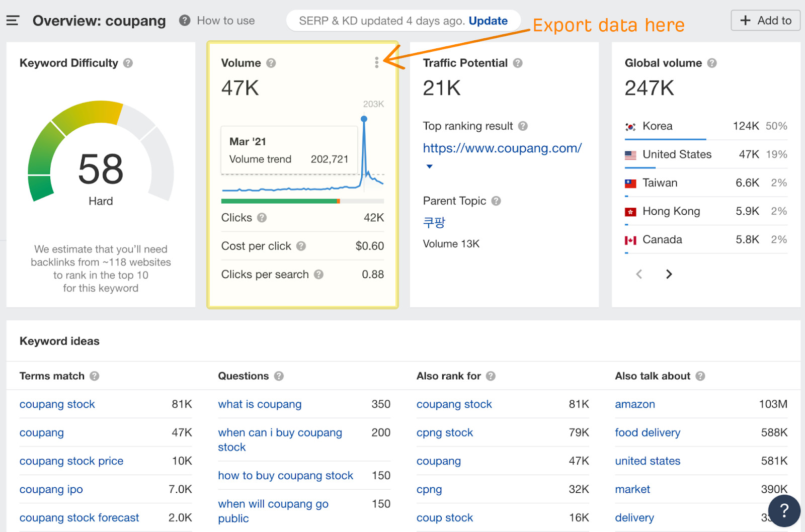Click the left chevron in Global volume panel

click(x=638, y=274)
